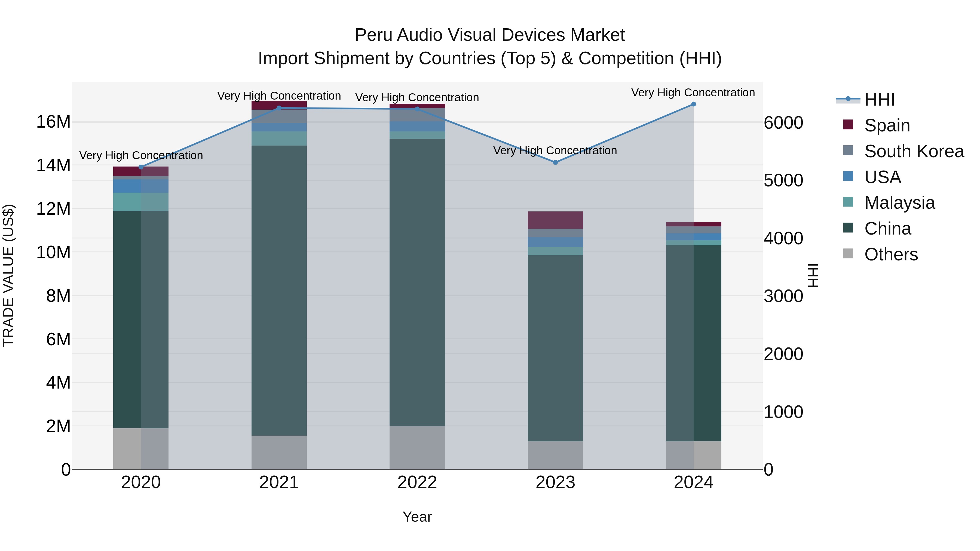The height and width of the screenshot is (551, 980).
Task: Click the chart title 'Peru Audio Visual Devices Market'
Action: (490, 35)
